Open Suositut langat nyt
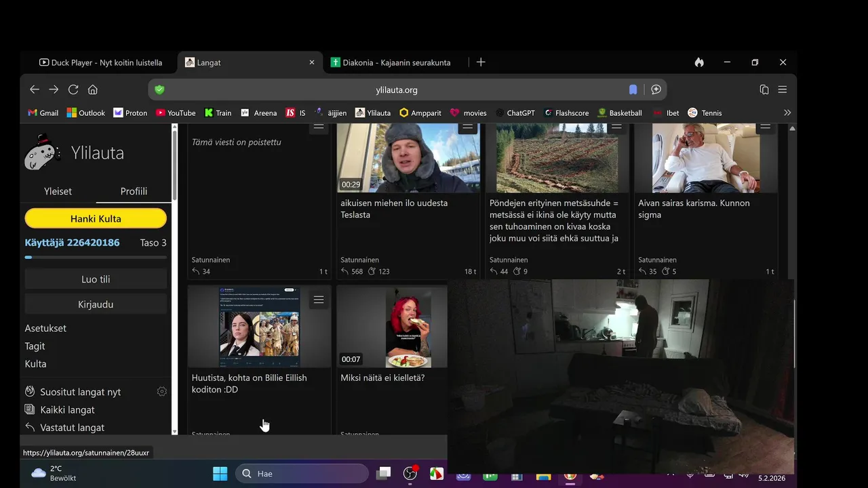The height and width of the screenshot is (488, 868). click(x=80, y=392)
